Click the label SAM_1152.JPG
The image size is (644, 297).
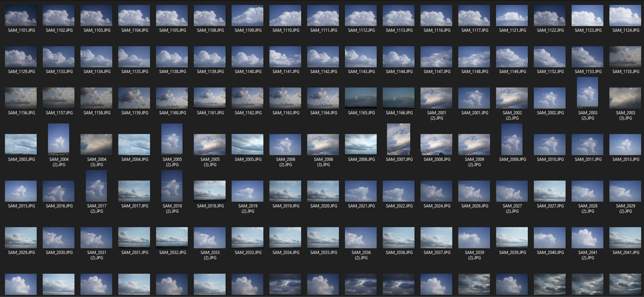pos(550,71)
